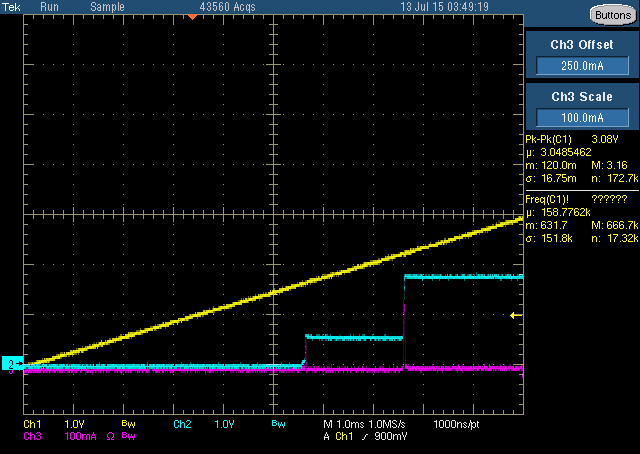The height and width of the screenshot is (454, 640).
Task: Click the Pk-Pk(C1) measurement label
Action: tap(549, 140)
